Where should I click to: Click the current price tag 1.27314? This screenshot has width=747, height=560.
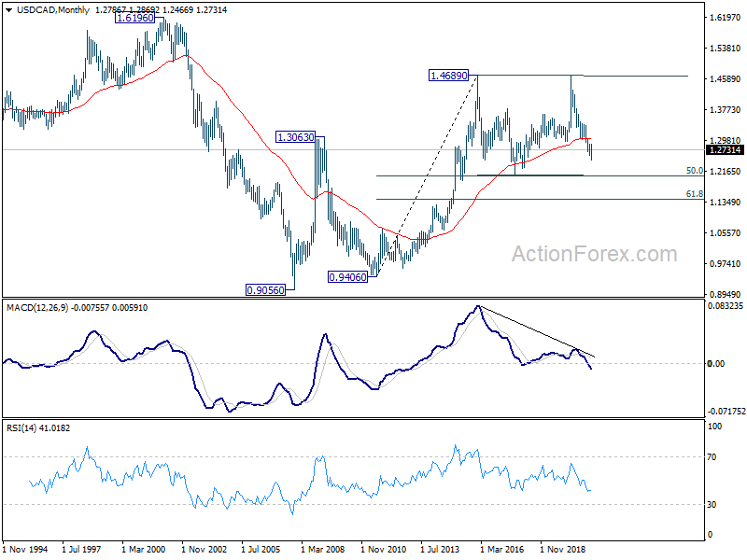coord(725,149)
